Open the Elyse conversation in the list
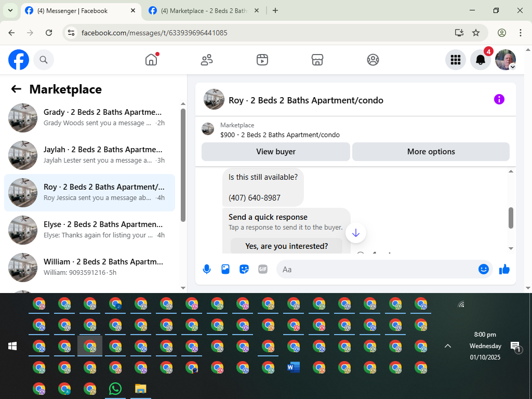Screen dimensions: 532x399 tap(89, 230)
